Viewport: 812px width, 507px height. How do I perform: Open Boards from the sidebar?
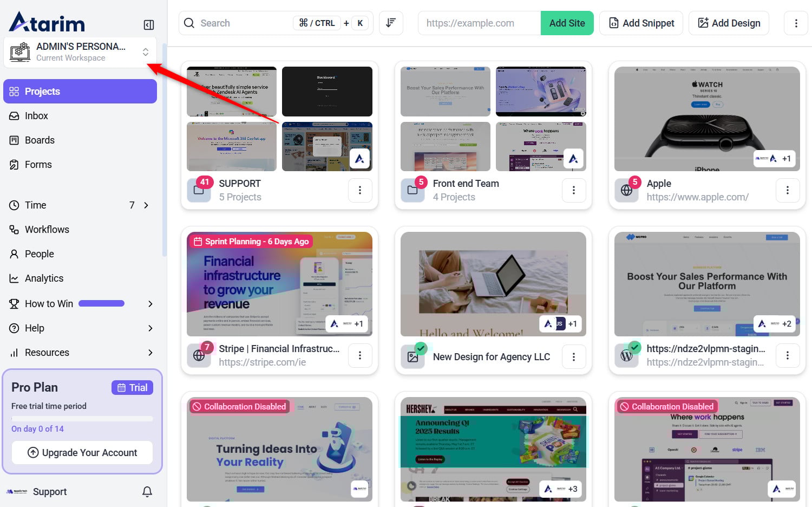click(40, 140)
